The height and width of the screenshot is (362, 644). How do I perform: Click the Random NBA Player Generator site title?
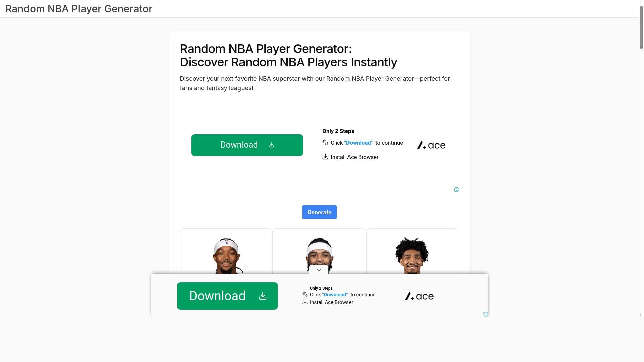coord(79,9)
